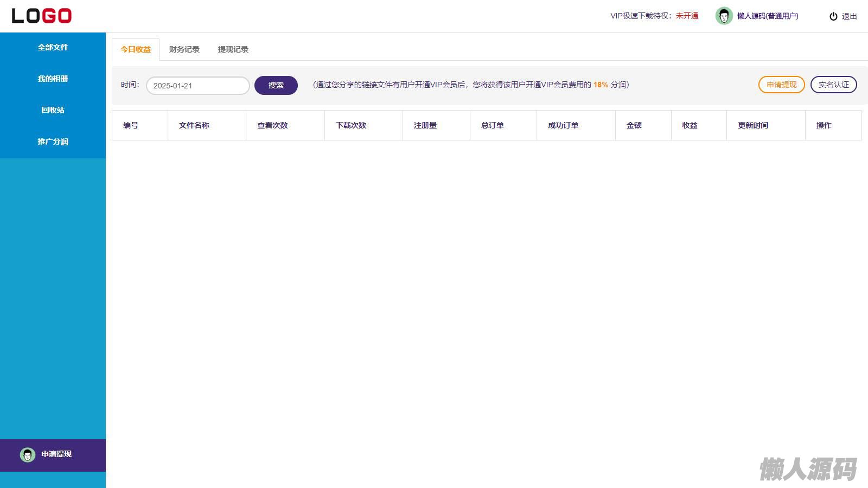Switch to the 今日收益 tab
This screenshot has height=488, width=868.
(x=136, y=49)
